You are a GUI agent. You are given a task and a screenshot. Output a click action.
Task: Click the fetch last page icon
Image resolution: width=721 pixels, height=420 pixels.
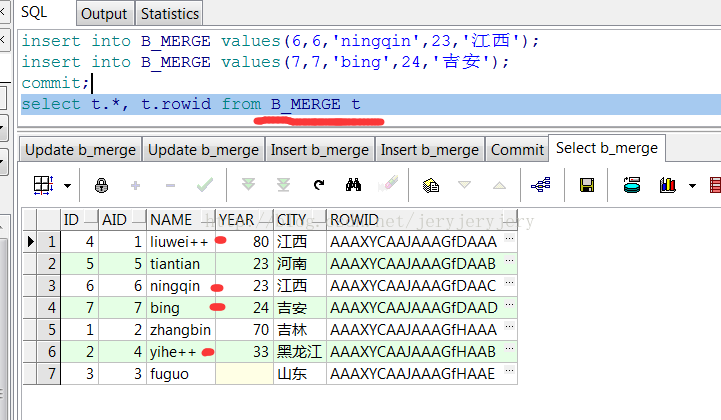coord(283,185)
